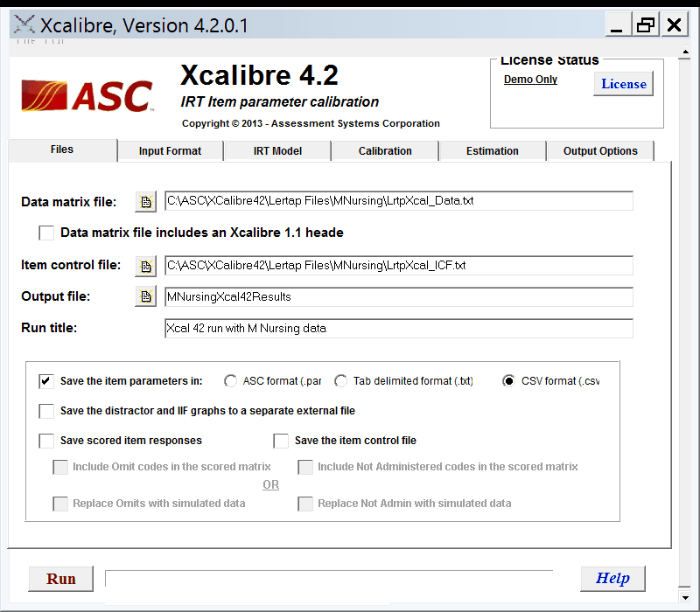The width and height of the screenshot is (700, 612).
Task: Click the ASC logo image
Action: tap(87, 96)
